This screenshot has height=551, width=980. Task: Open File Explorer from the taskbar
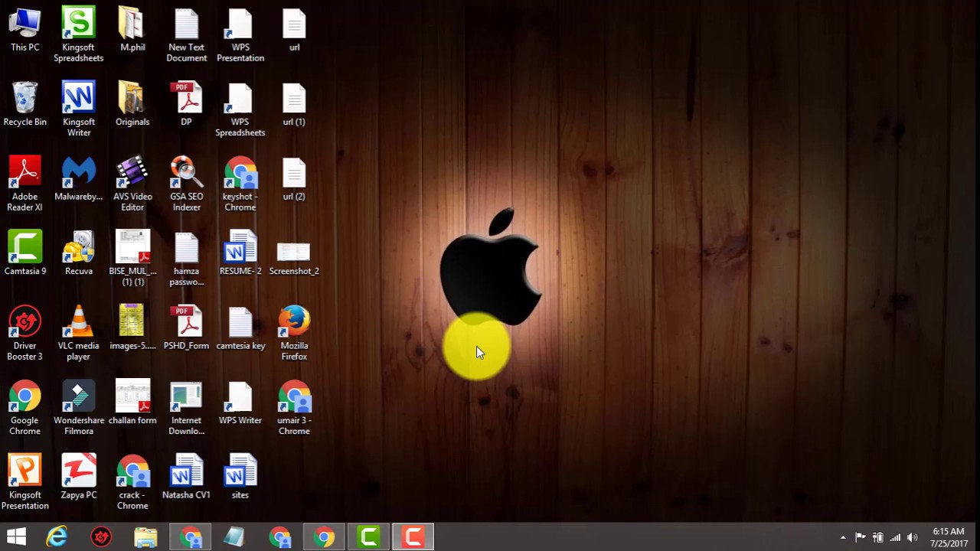pos(145,537)
